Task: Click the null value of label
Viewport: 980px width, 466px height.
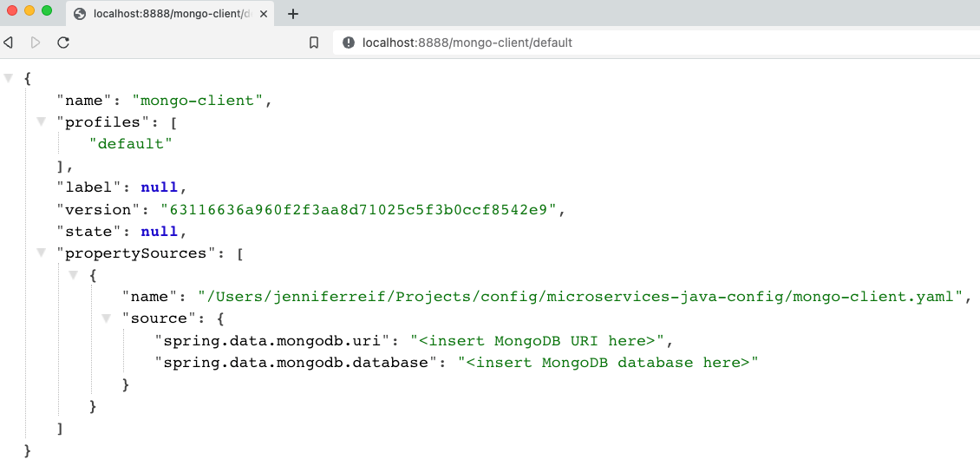Action: pos(159,187)
